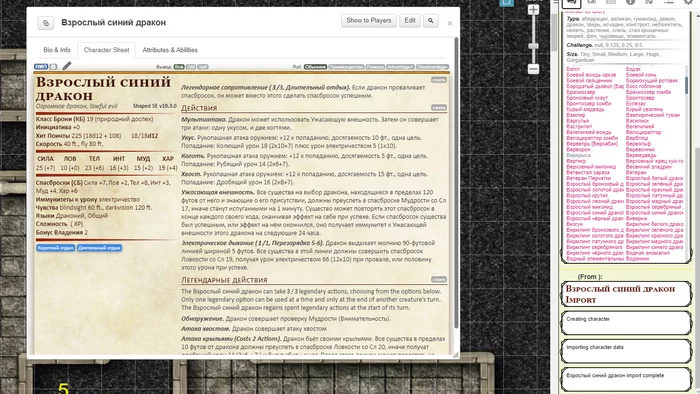The image size is (700, 394).
Task: Collapse section with top скрыть button
Action: point(438,80)
